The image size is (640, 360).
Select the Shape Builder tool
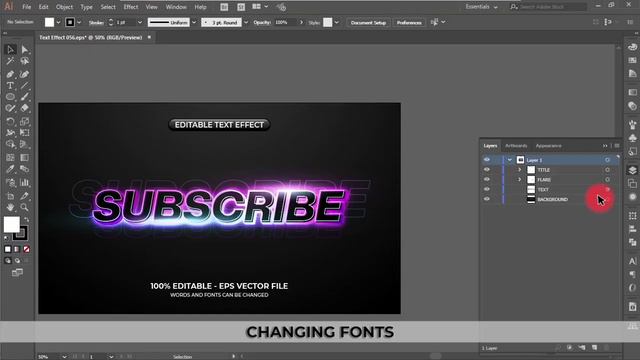coord(10,144)
